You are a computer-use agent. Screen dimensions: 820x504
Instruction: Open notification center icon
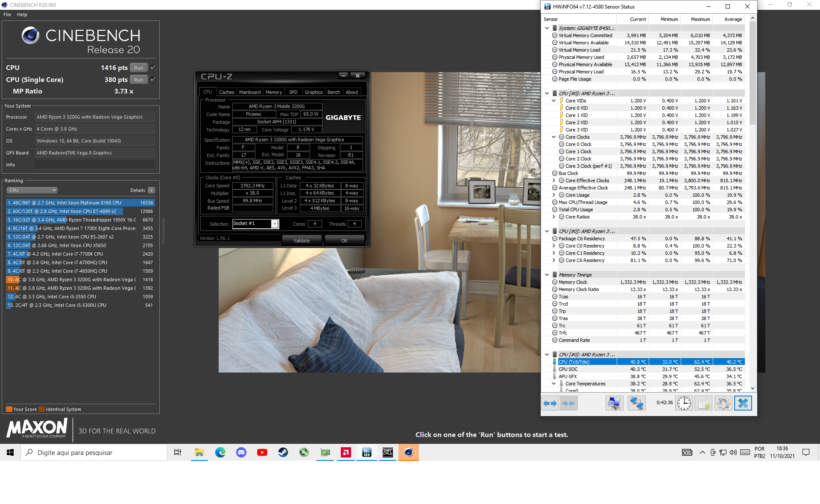tap(806, 452)
